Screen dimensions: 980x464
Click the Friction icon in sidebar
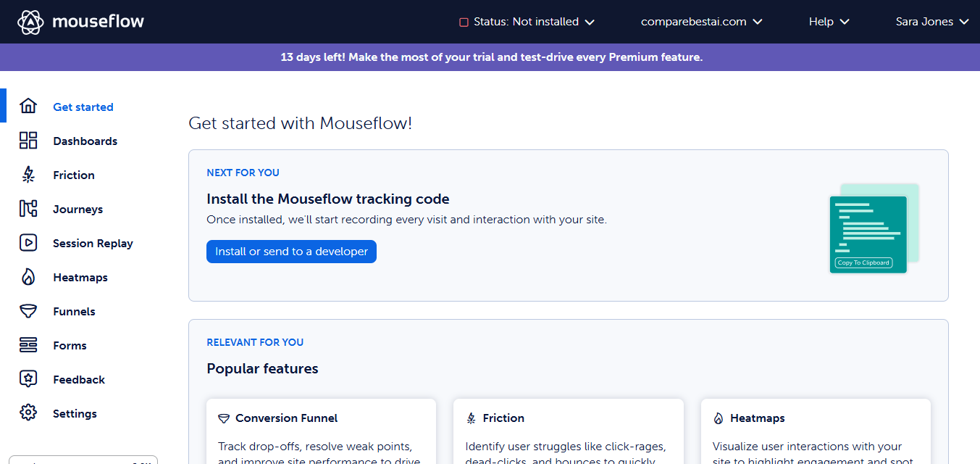(28, 175)
